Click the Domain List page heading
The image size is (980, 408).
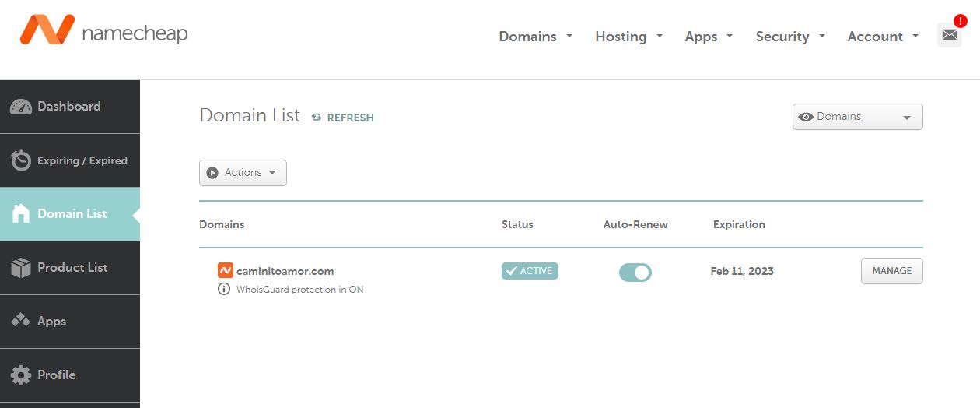click(250, 115)
